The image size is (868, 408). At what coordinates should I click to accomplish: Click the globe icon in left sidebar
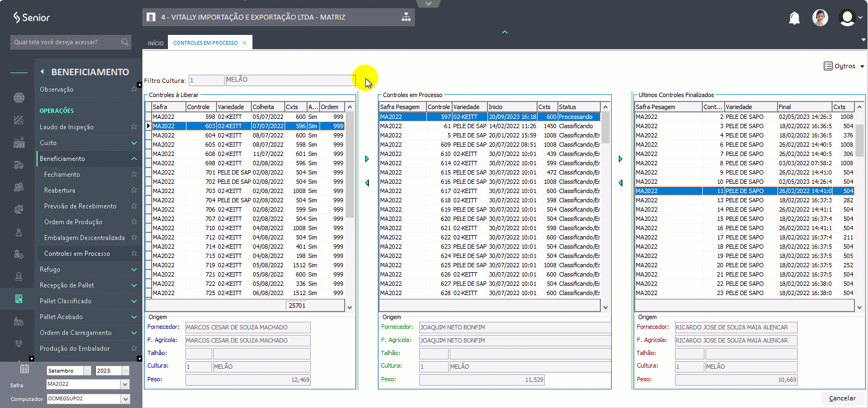tap(19, 98)
